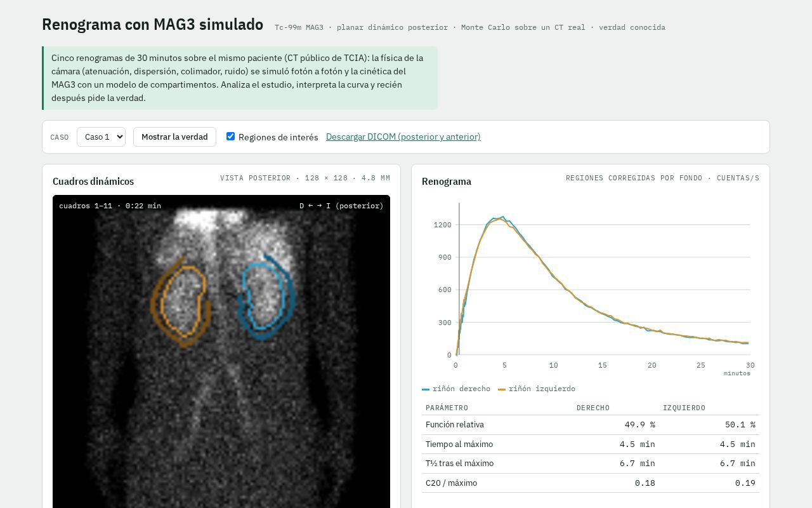Click the 15 tick on the minutes axis
The height and width of the screenshot is (508, 812).
[603, 365]
